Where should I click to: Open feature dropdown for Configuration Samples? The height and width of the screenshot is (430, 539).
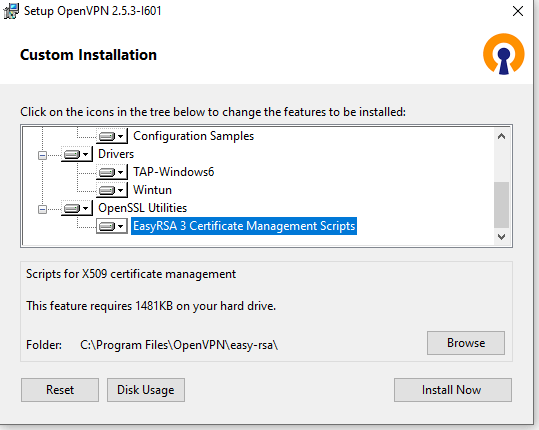(112, 136)
